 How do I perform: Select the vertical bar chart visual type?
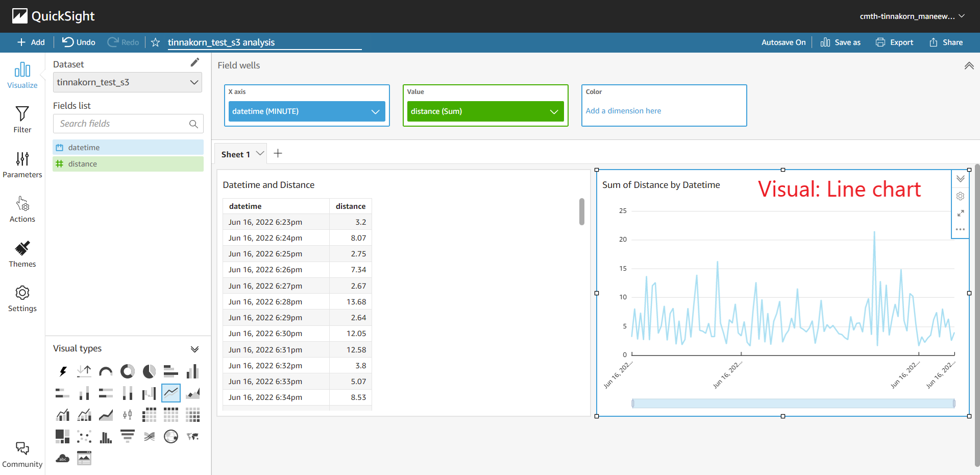(x=192, y=371)
